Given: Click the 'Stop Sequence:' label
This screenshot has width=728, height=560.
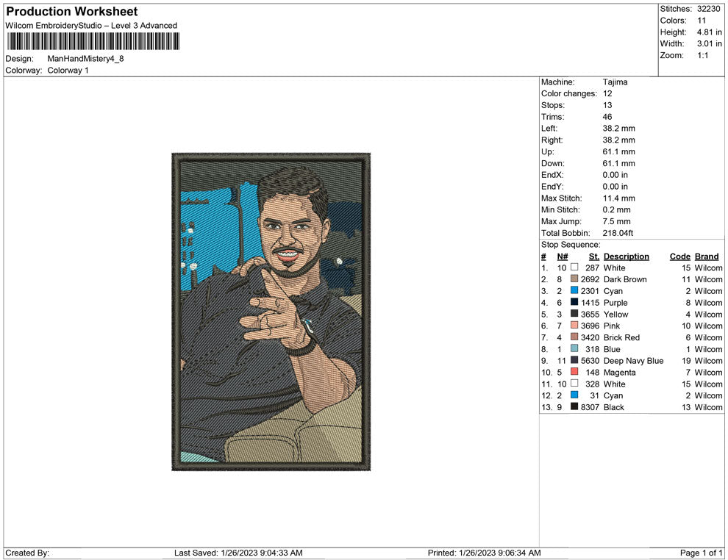Looking at the screenshot, I should tap(571, 245).
